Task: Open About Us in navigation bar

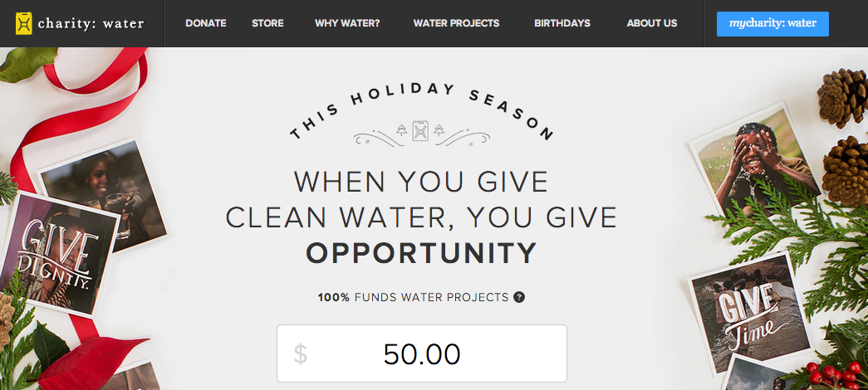Action: [651, 23]
